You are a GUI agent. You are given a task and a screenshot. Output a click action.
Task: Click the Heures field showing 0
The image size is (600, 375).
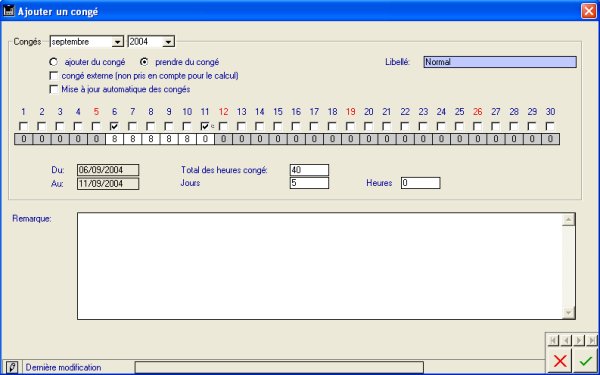pyautogui.click(x=421, y=183)
